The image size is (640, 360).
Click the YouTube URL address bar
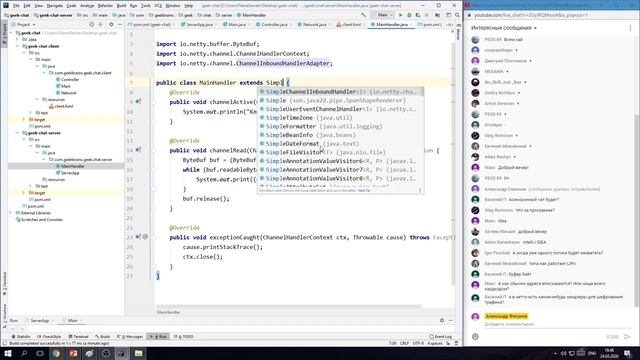[531, 15]
